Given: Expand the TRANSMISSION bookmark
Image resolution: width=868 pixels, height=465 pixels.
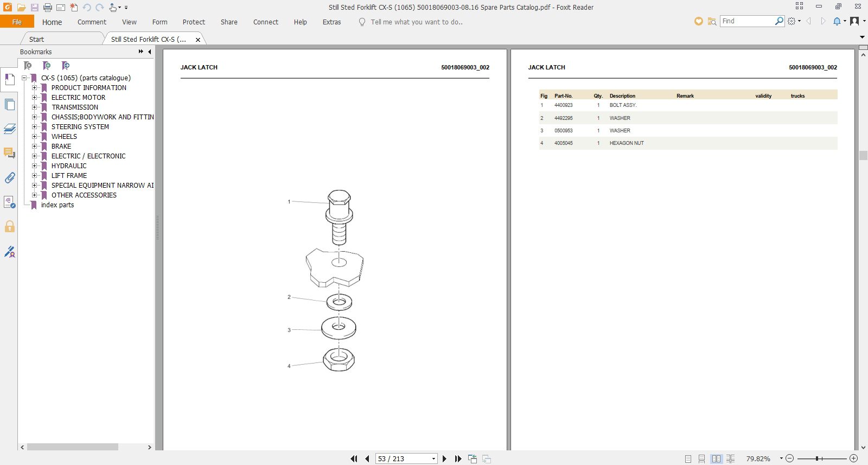Looking at the screenshot, I should pos(35,107).
